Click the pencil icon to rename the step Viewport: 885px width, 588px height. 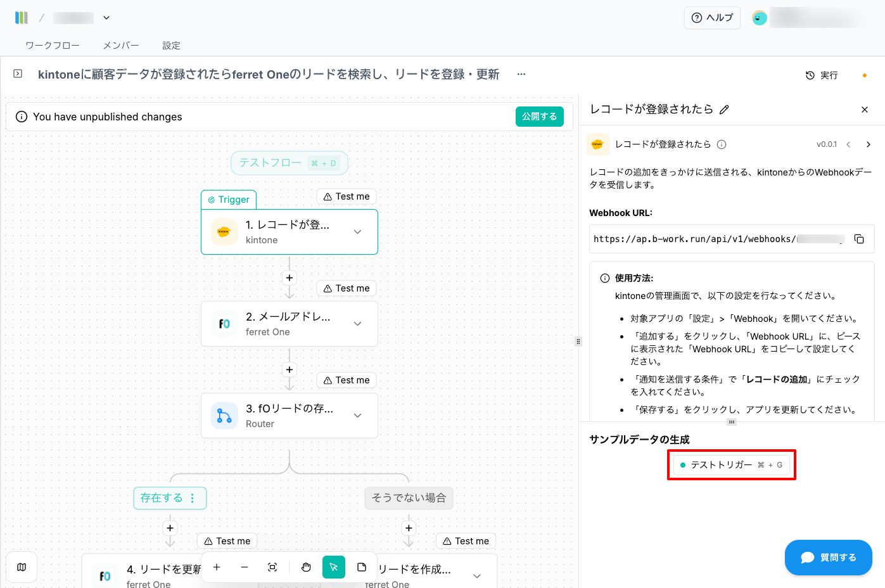coord(724,110)
